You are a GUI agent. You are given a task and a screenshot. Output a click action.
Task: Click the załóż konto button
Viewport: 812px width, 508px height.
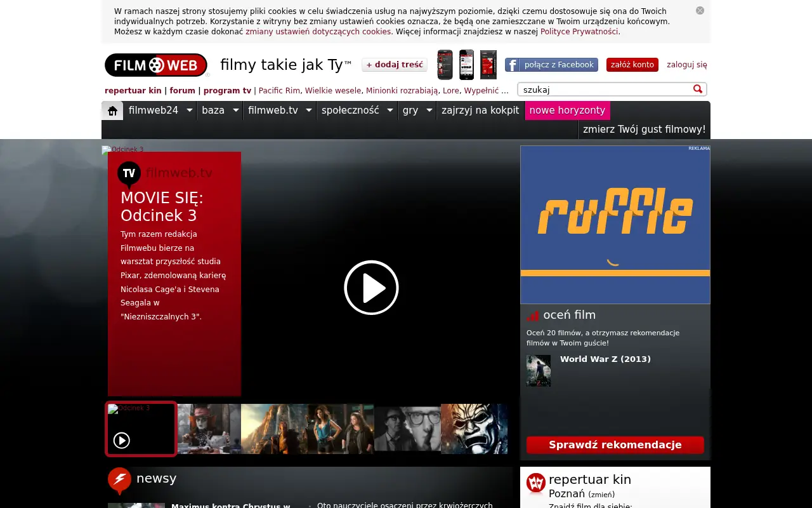[632, 65]
